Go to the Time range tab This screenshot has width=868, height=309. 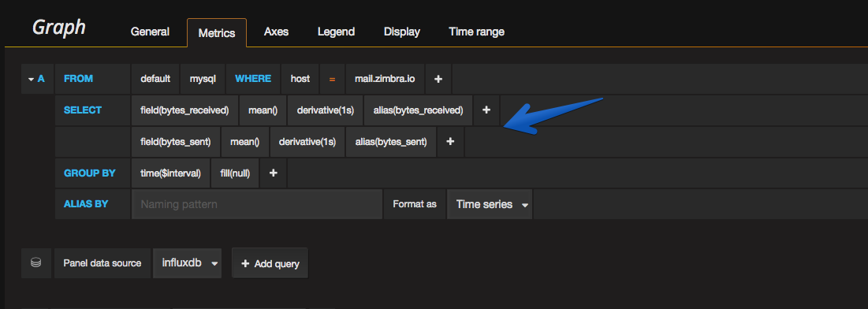[477, 32]
